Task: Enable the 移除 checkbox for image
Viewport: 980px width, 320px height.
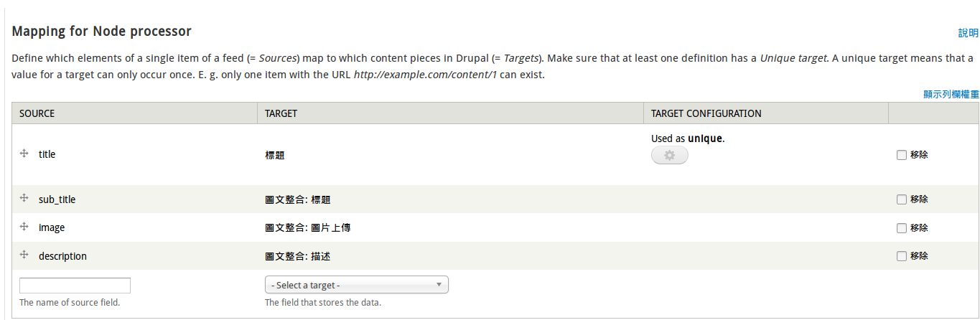Action: (x=902, y=227)
